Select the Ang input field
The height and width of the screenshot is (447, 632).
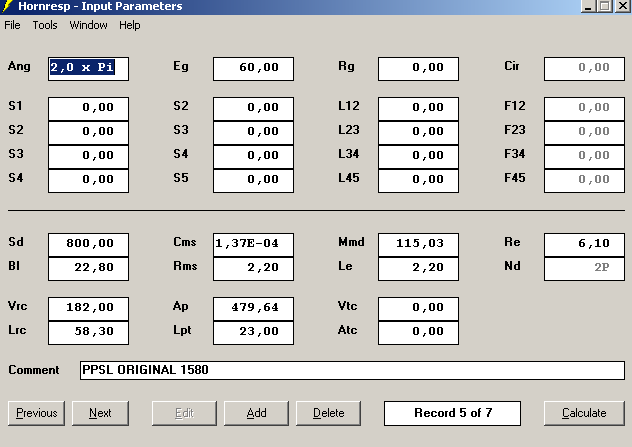click(x=88, y=68)
